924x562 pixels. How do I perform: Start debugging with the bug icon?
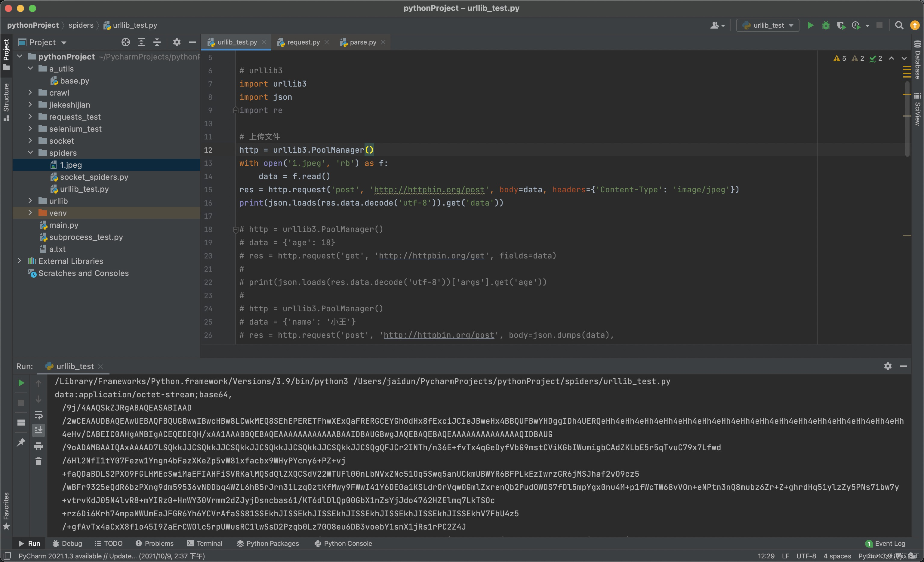825,25
